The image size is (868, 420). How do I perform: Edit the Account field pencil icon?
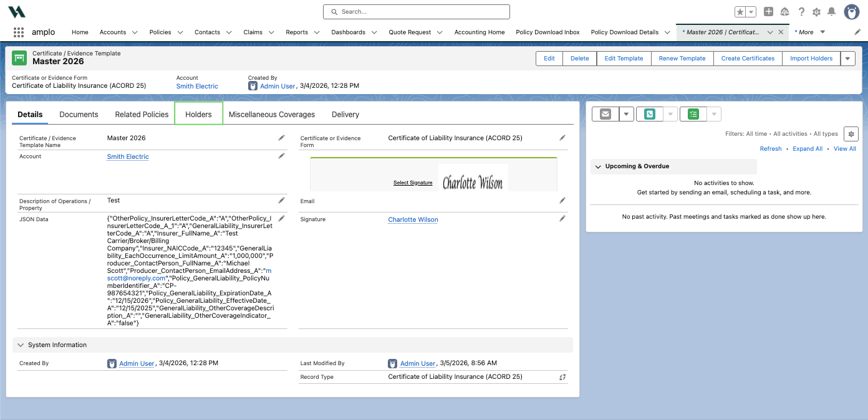point(281,156)
